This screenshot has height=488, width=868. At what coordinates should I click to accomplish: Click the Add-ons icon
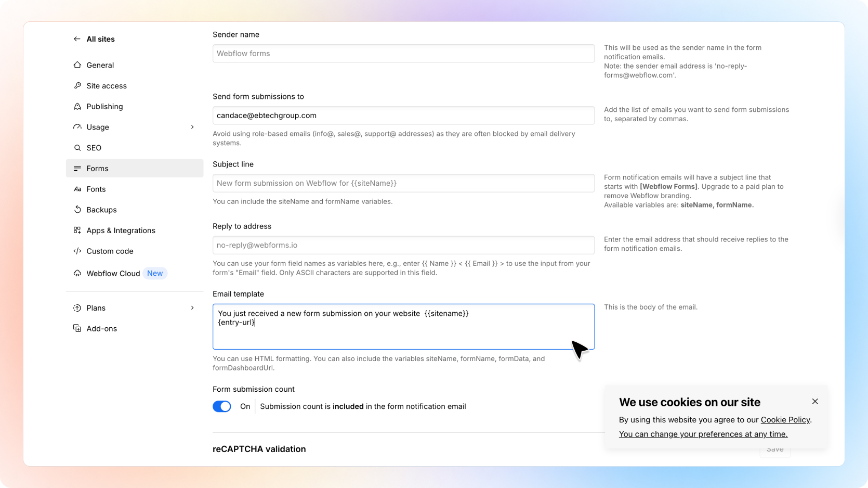(x=77, y=329)
